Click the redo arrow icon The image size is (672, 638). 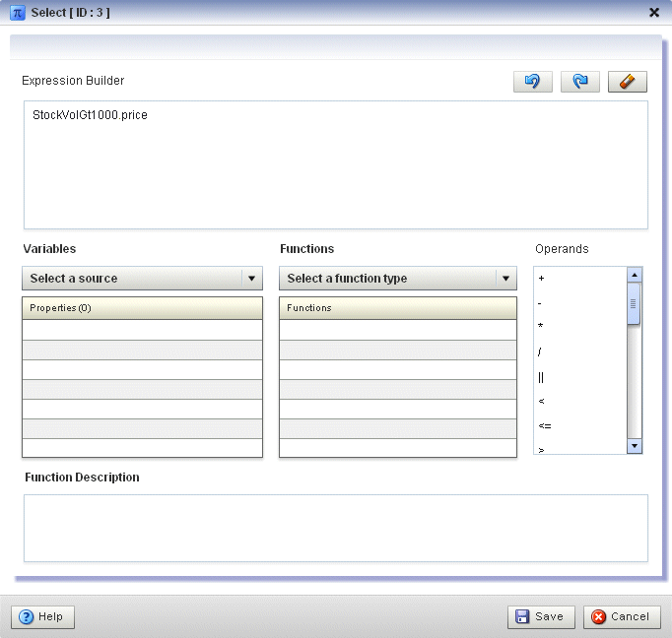pyautogui.click(x=579, y=82)
